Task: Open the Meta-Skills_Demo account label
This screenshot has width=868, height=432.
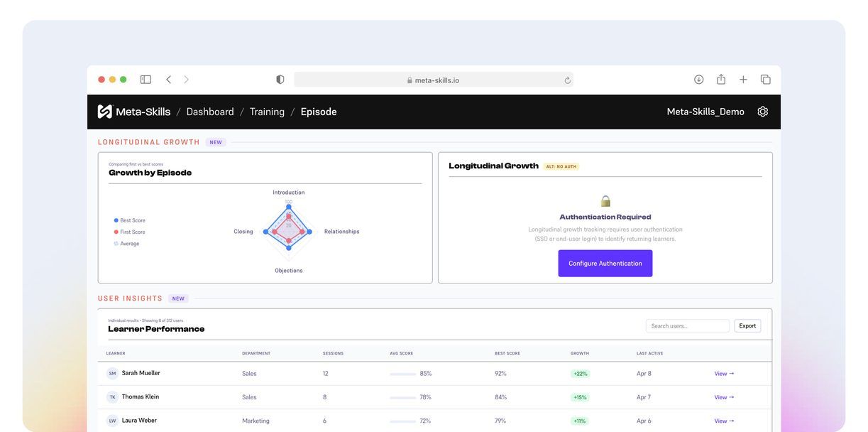Action: (x=705, y=112)
